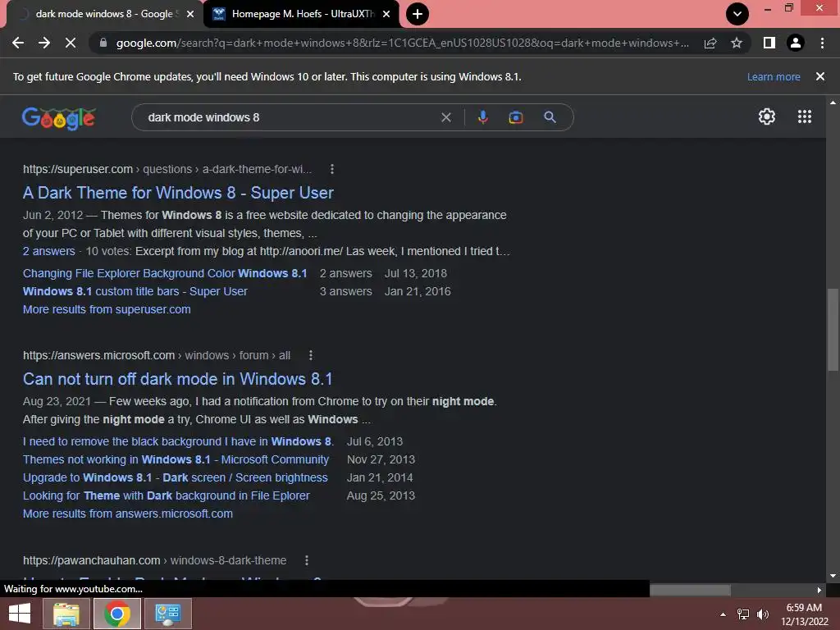Open the Chrome profile menu
This screenshot has height=630, width=840.
pyautogui.click(x=796, y=43)
